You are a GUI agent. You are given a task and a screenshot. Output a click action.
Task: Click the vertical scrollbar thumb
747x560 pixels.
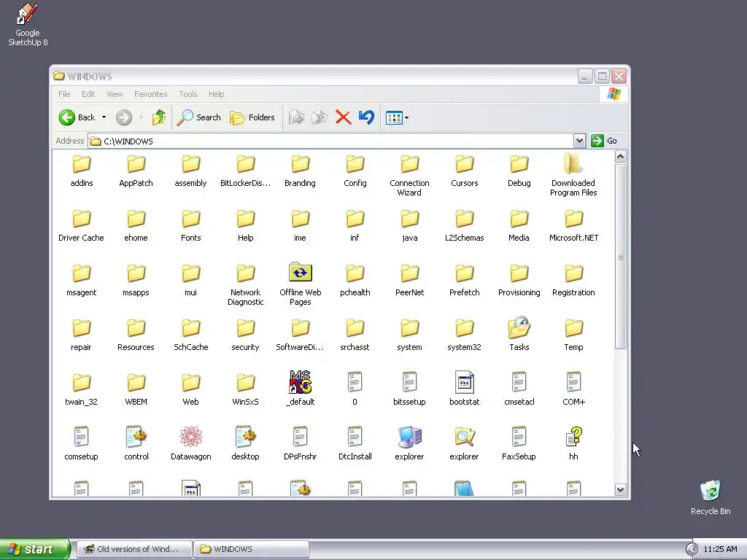[620, 257]
